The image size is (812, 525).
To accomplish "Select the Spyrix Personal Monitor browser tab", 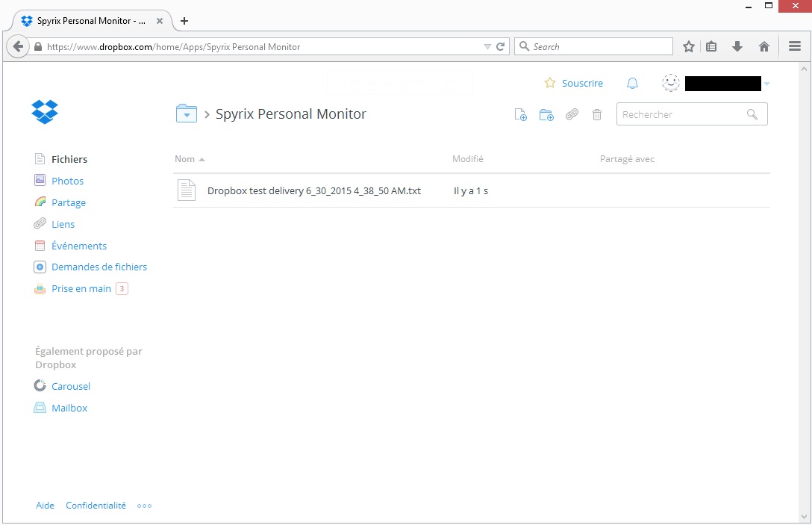I will pyautogui.click(x=91, y=21).
